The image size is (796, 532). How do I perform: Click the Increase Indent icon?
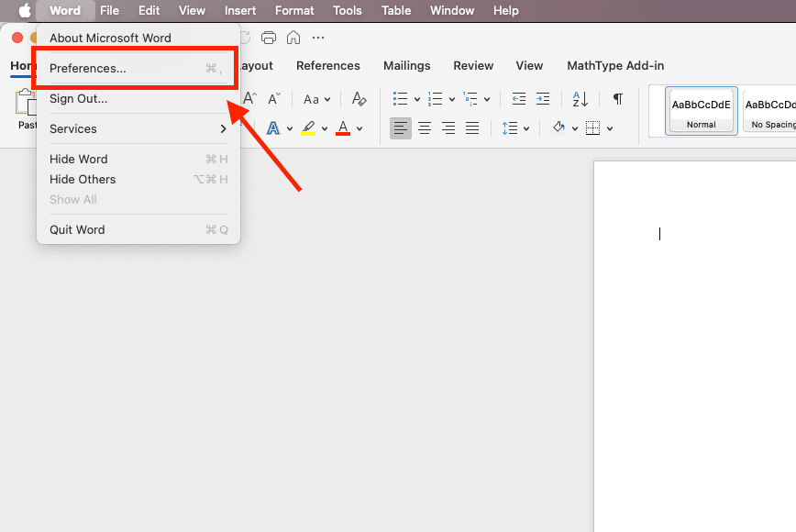click(543, 98)
